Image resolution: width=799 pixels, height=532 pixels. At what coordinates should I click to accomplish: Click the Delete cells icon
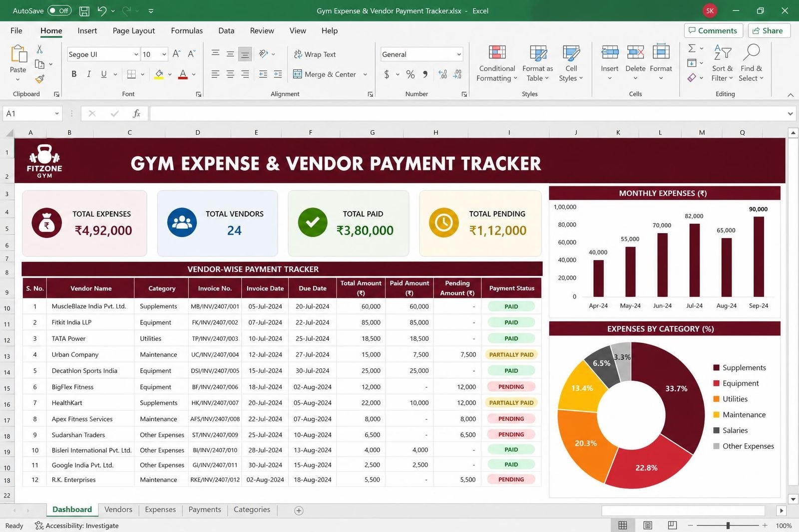[635, 52]
